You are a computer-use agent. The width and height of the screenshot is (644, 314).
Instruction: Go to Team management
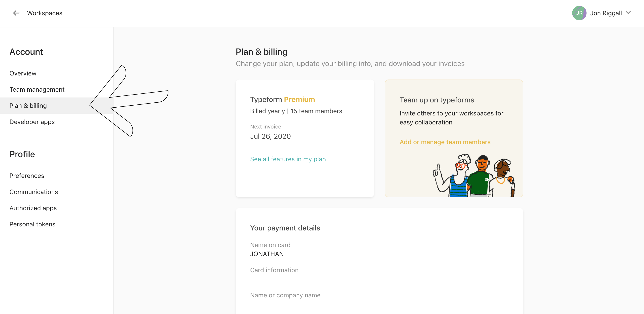coord(37,89)
